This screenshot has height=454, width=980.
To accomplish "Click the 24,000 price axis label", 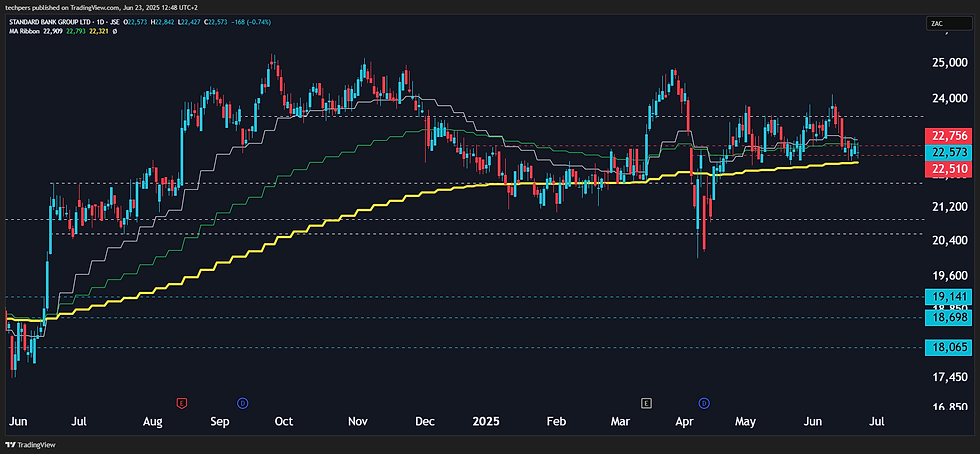I will pyautogui.click(x=949, y=99).
